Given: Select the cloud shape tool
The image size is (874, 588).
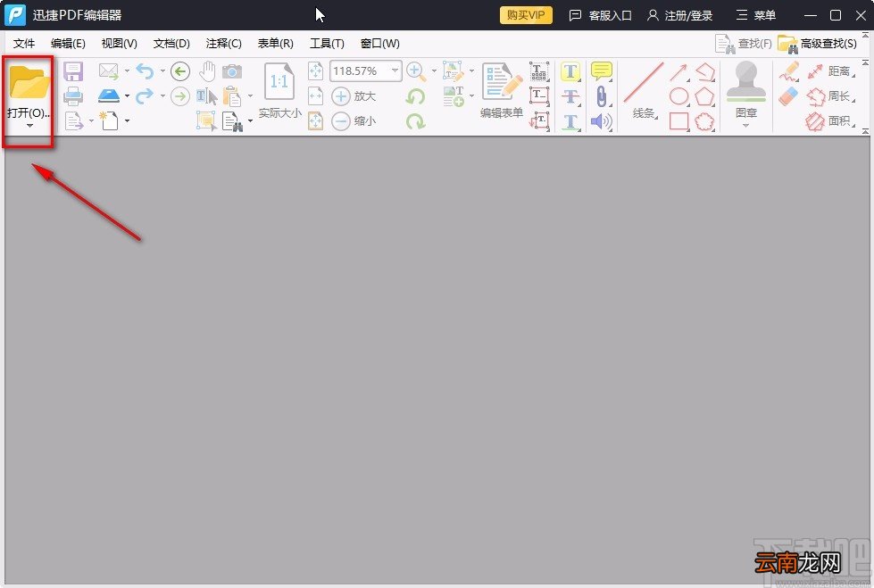Looking at the screenshot, I should point(705,121).
